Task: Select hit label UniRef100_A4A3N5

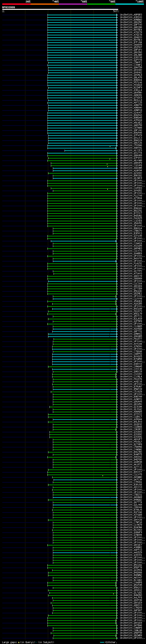Action: click(131, 168)
